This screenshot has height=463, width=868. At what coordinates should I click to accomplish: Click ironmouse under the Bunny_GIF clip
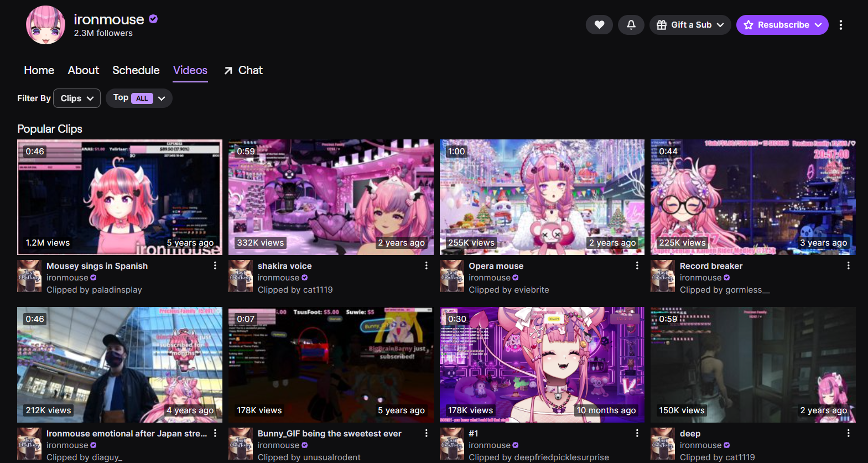278,445
